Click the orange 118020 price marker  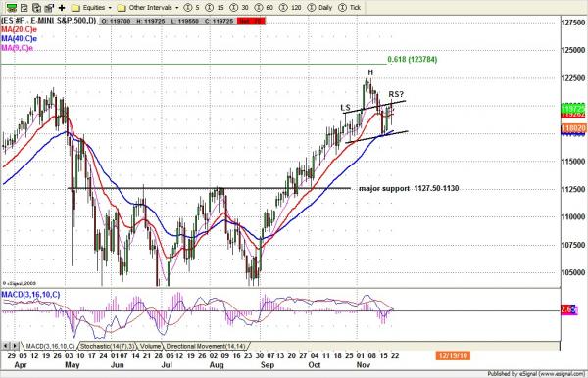(573, 128)
